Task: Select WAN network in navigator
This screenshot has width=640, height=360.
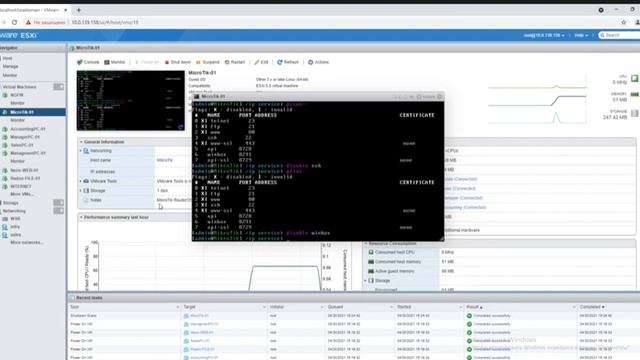Action: coord(15,219)
